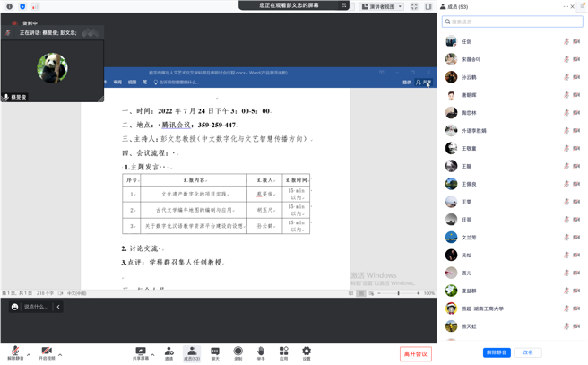Open the 邀请 invite dialog
588x365 pixels.
click(x=169, y=352)
